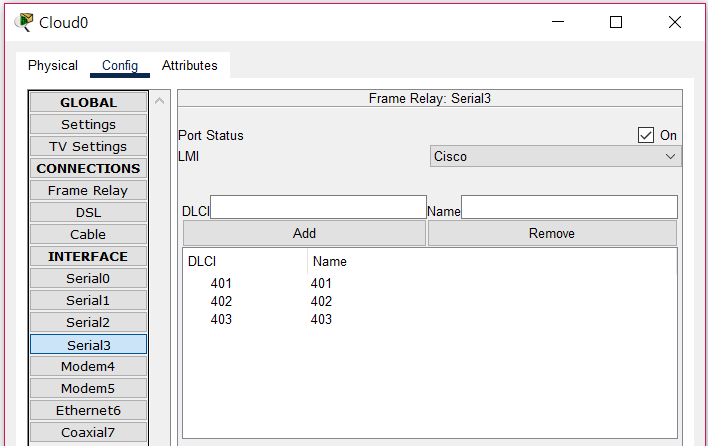Click the Cloud0 app icon in title bar

[x=24, y=22]
